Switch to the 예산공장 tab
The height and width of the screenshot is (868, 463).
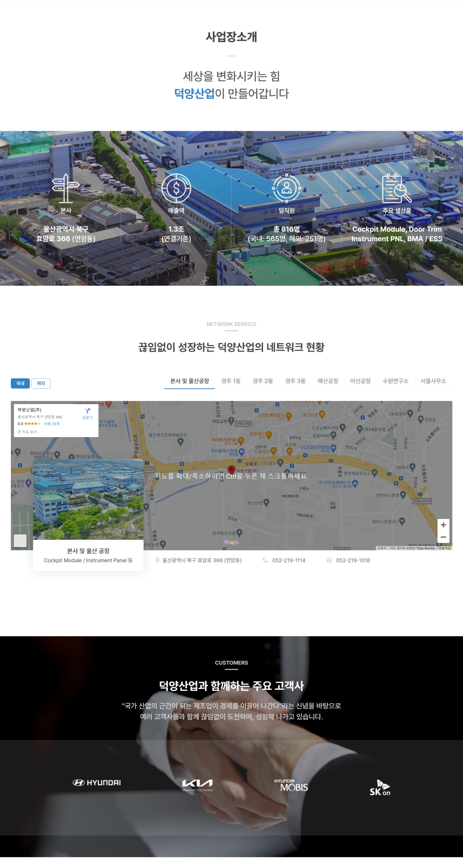click(x=327, y=381)
